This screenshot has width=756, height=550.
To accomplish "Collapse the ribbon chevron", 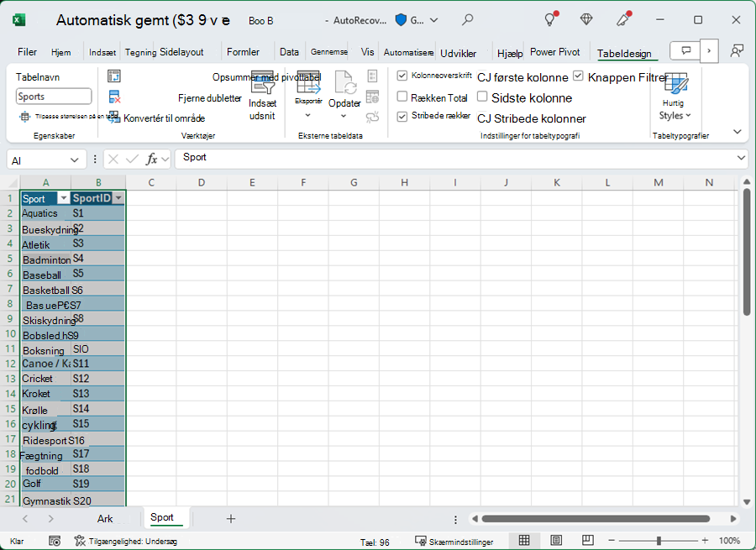I will point(738,132).
